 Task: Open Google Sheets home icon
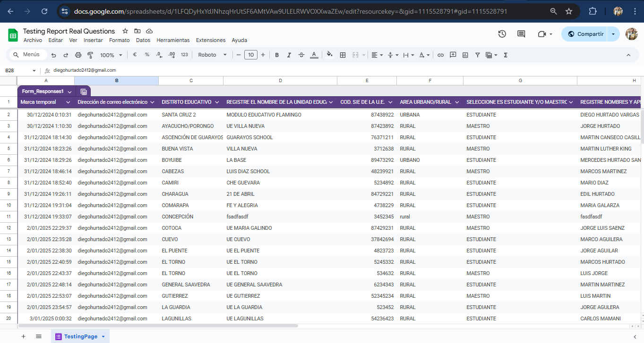point(13,34)
